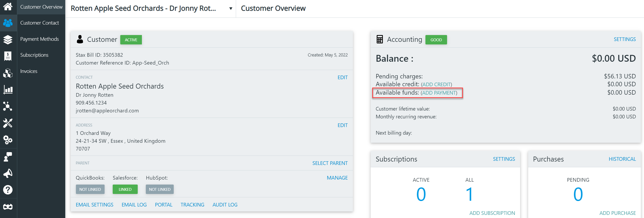644x218 pixels.
Task: Click email jrotten@appleorchard.com
Action: [107, 111]
